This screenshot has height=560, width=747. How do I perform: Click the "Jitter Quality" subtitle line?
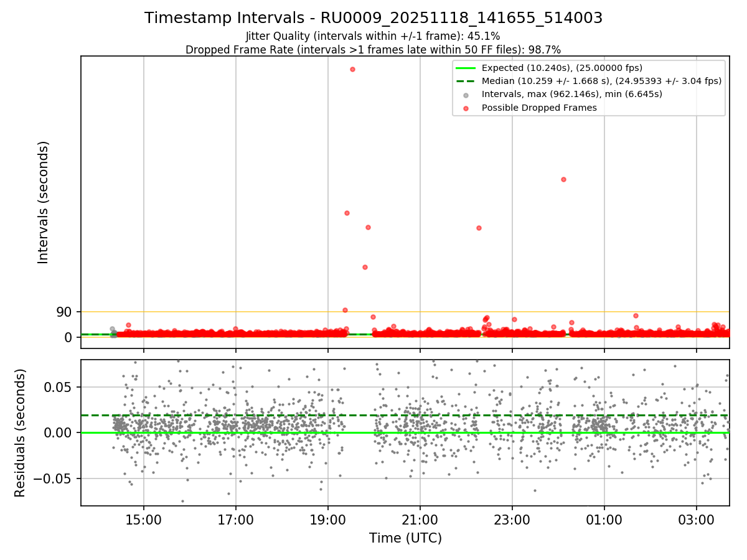[x=373, y=36]
